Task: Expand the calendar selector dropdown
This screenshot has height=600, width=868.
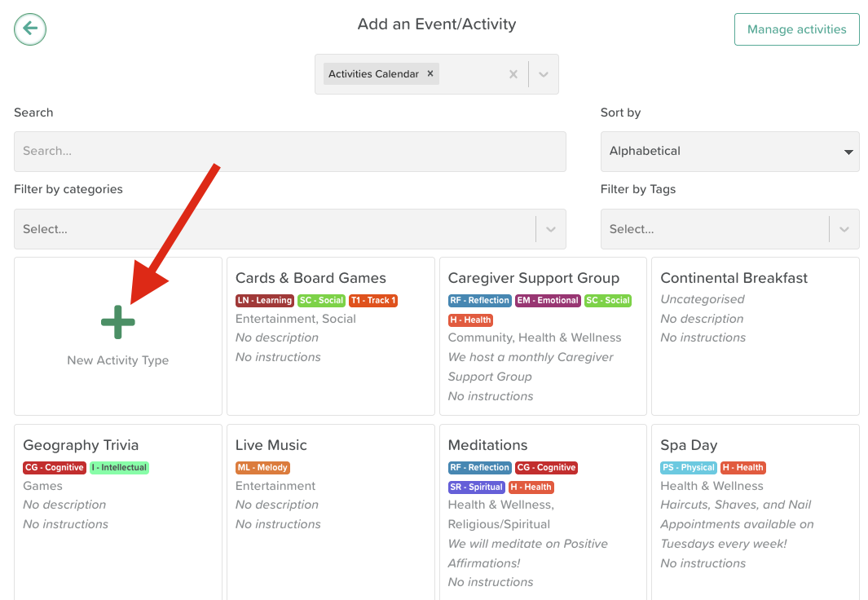Action: [544, 74]
